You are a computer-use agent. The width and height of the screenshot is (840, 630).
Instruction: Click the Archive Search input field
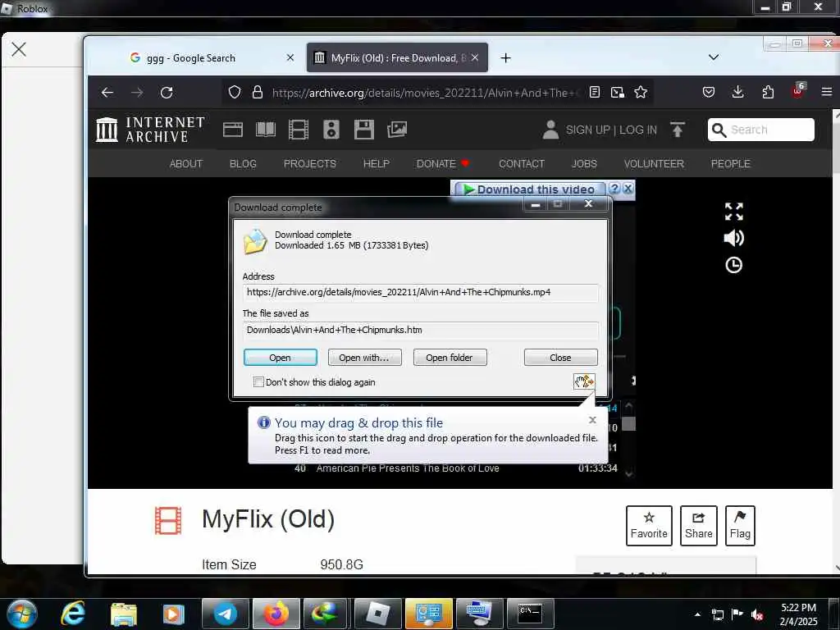(x=760, y=130)
